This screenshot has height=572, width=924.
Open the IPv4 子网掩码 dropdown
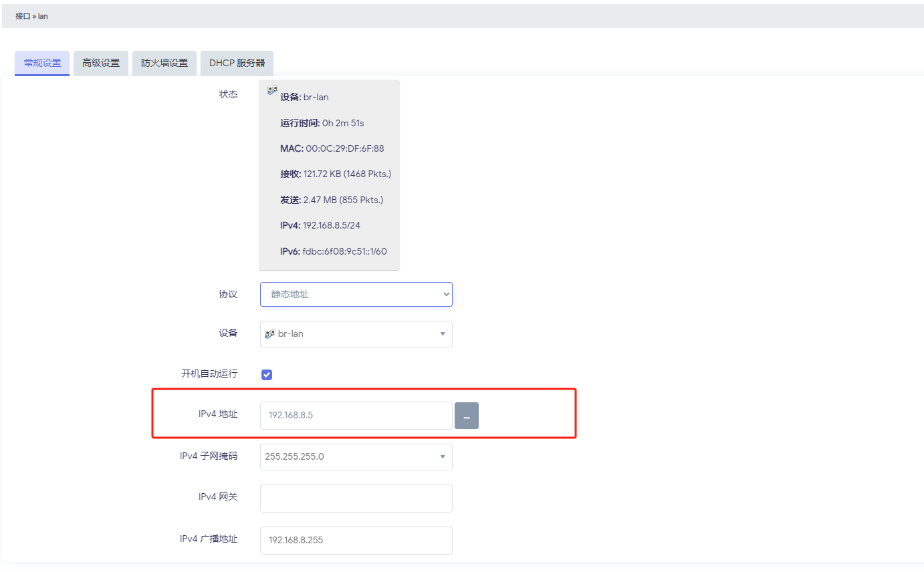(356, 457)
